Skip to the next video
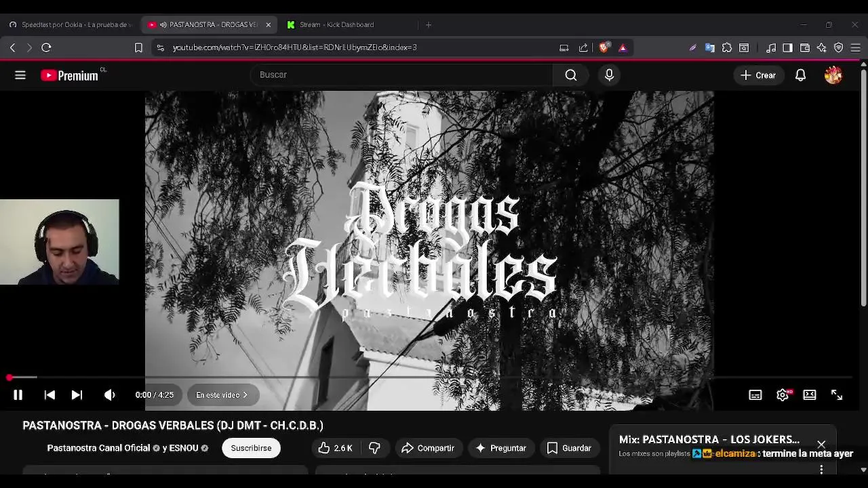Viewport: 868px width, 488px height. coord(77,395)
